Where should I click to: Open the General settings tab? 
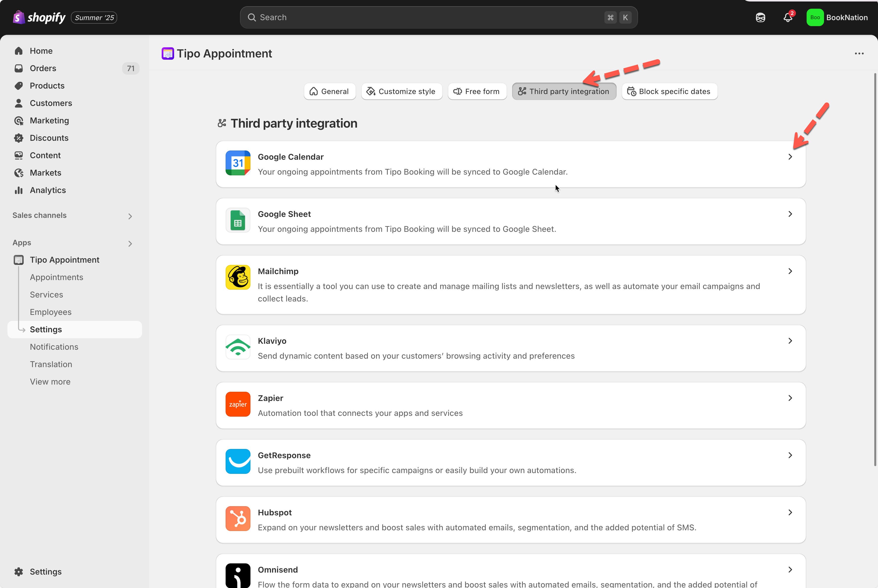pyautogui.click(x=330, y=92)
